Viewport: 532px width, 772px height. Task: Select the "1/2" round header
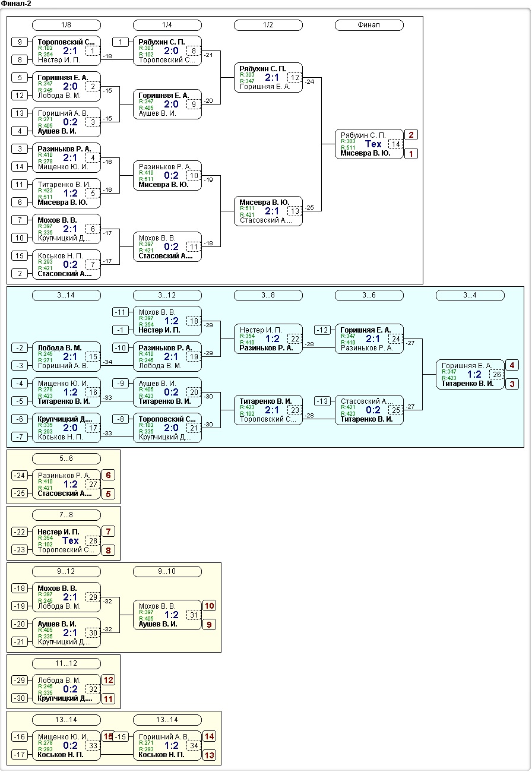268,25
